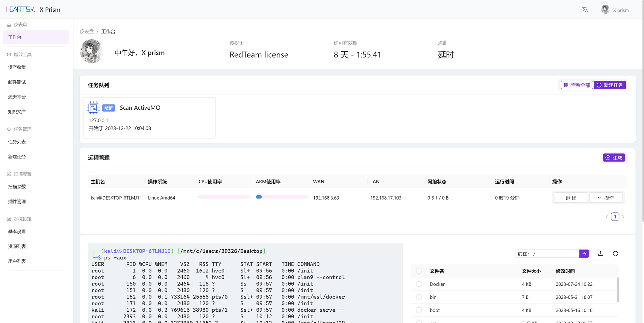This screenshot has width=644, height=323.
Task: Click 退出 for the kali host
Action: 571,198
